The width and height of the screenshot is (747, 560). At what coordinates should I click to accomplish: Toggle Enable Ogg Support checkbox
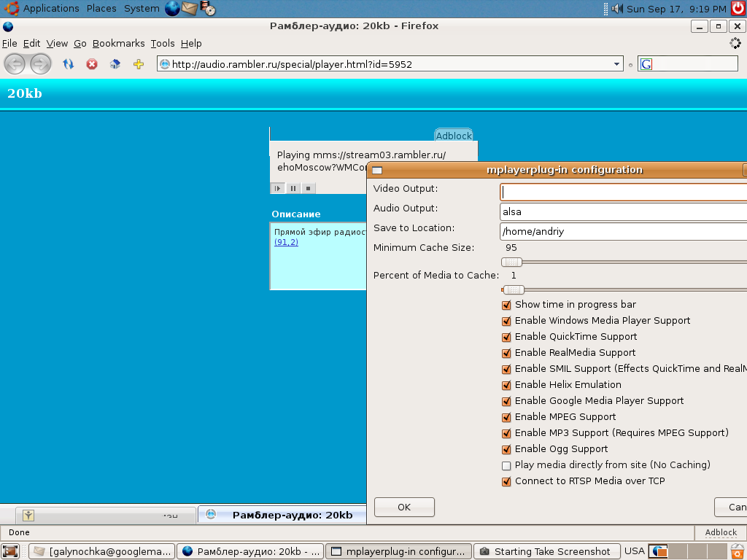[x=506, y=449]
